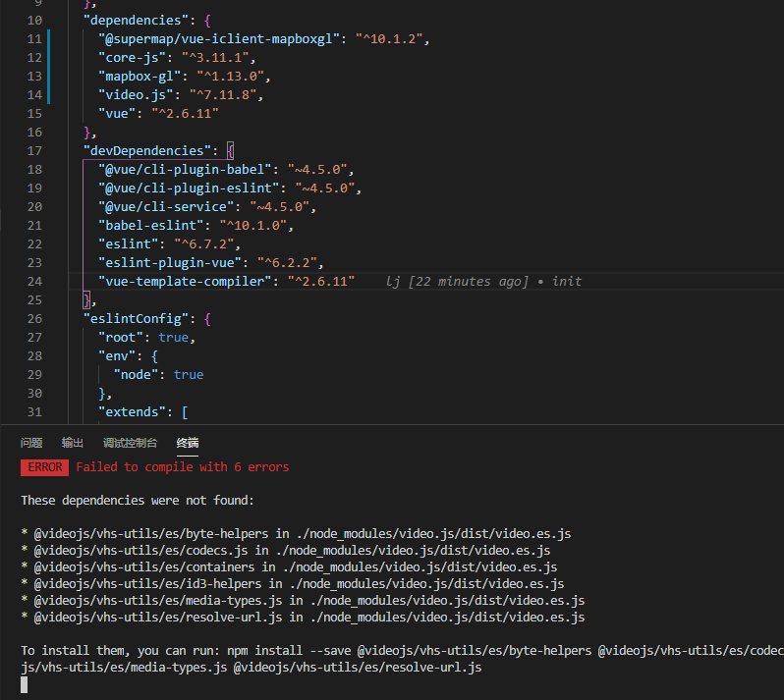The width and height of the screenshot is (784, 700).
Task: Click the "extends" key on line 31
Action: click(x=132, y=412)
